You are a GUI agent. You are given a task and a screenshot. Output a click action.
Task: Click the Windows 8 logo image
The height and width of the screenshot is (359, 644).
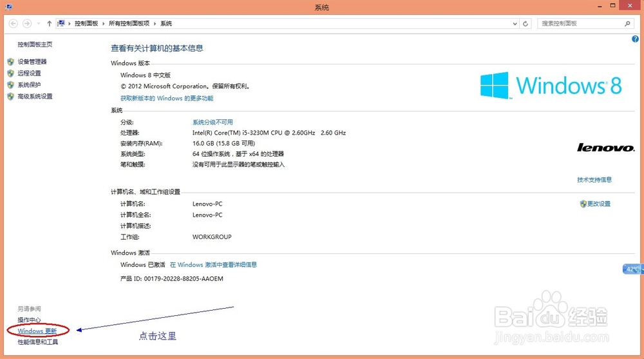pyautogui.click(x=551, y=86)
